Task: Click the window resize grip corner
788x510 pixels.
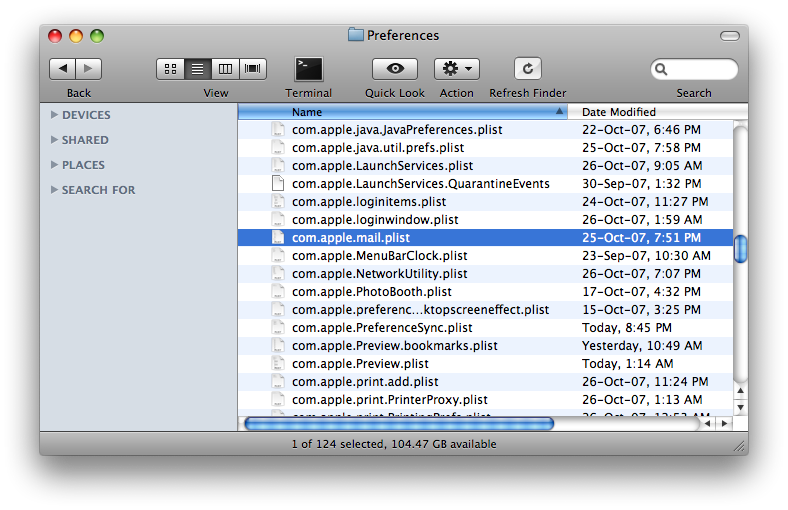Action: click(x=739, y=446)
